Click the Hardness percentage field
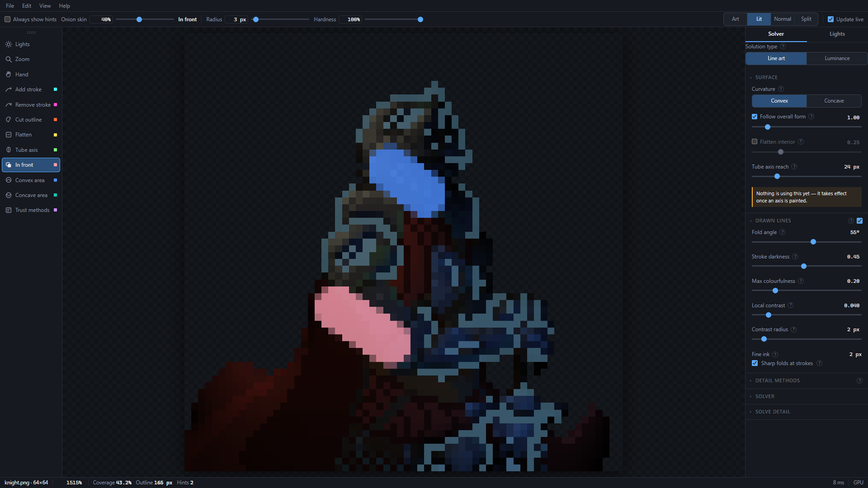The height and width of the screenshot is (488, 868). click(350, 19)
